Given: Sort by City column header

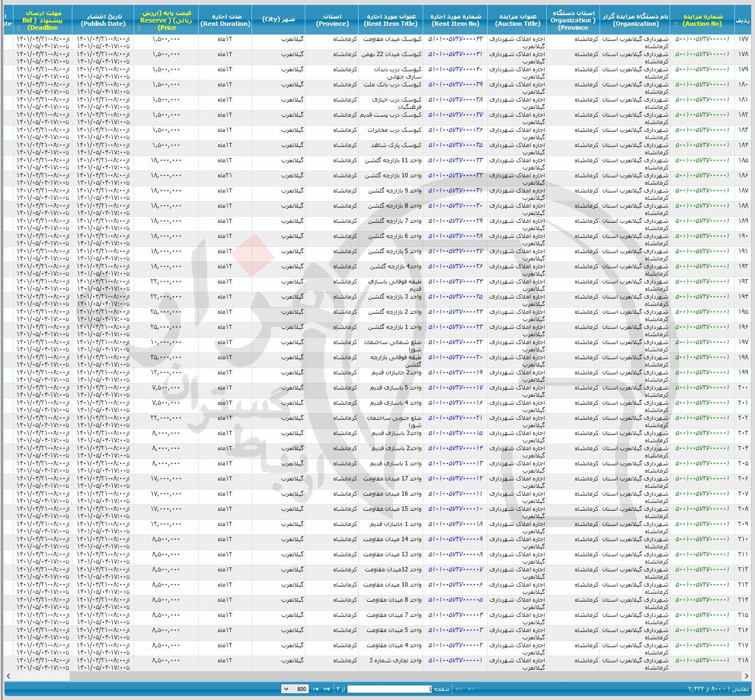Looking at the screenshot, I should (x=278, y=20).
